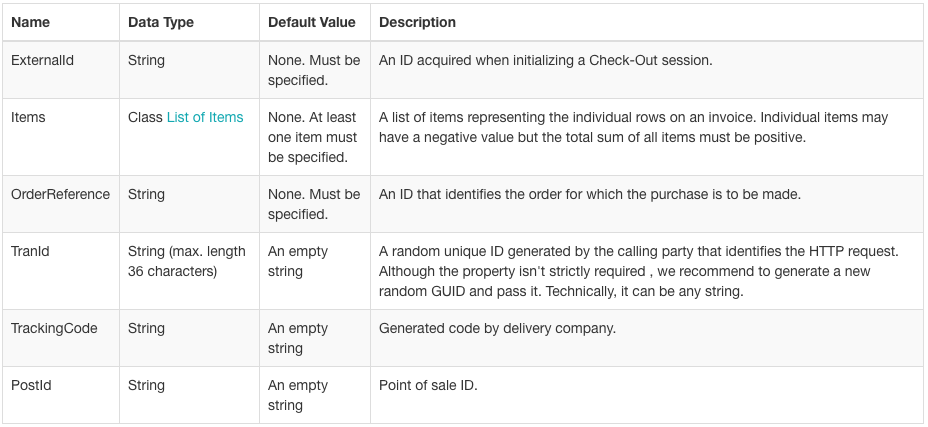Click the OrderReference description text
Viewport: 928px width, 427px height.
coord(590,194)
